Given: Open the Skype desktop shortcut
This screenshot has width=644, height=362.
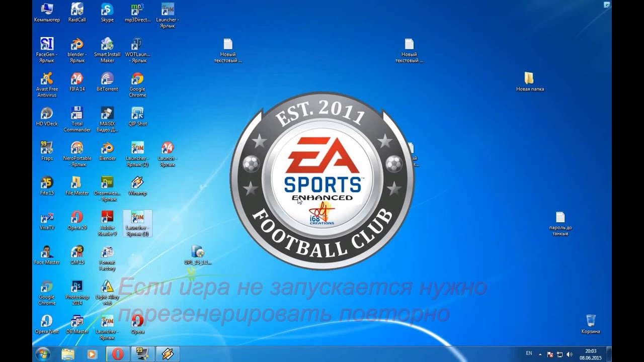Looking at the screenshot, I should (107, 13).
